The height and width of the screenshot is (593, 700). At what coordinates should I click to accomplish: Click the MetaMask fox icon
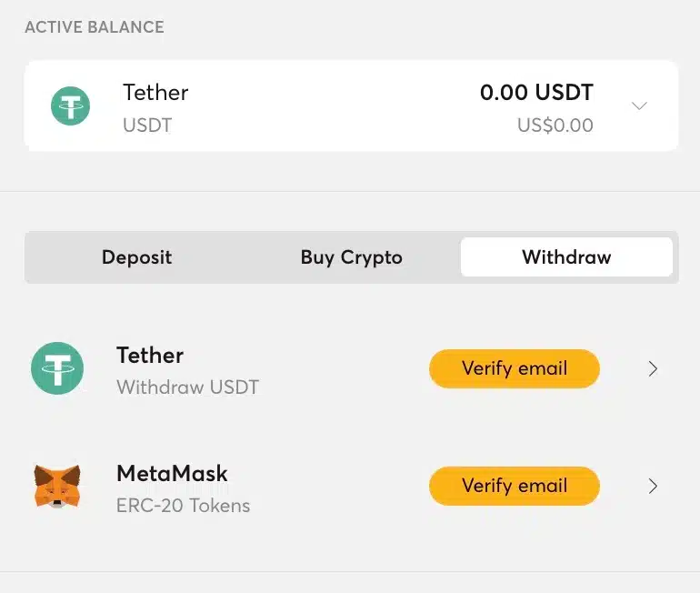(x=57, y=486)
